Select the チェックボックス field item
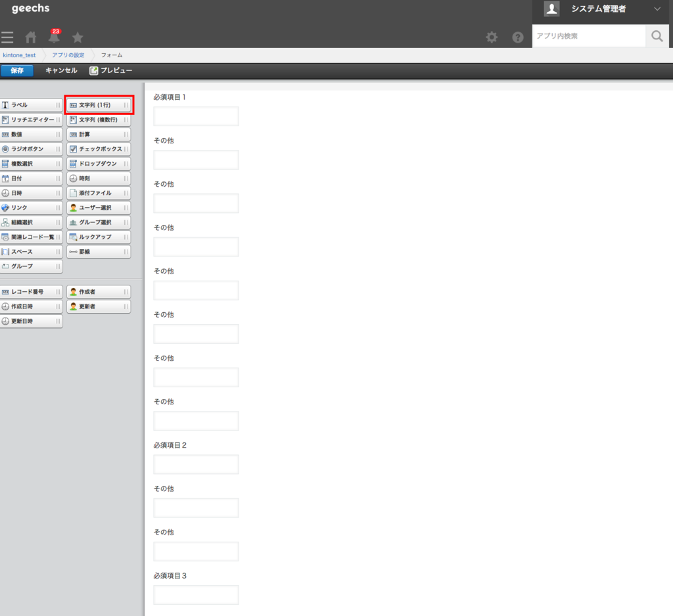 pyautogui.click(x=99, y=149)
